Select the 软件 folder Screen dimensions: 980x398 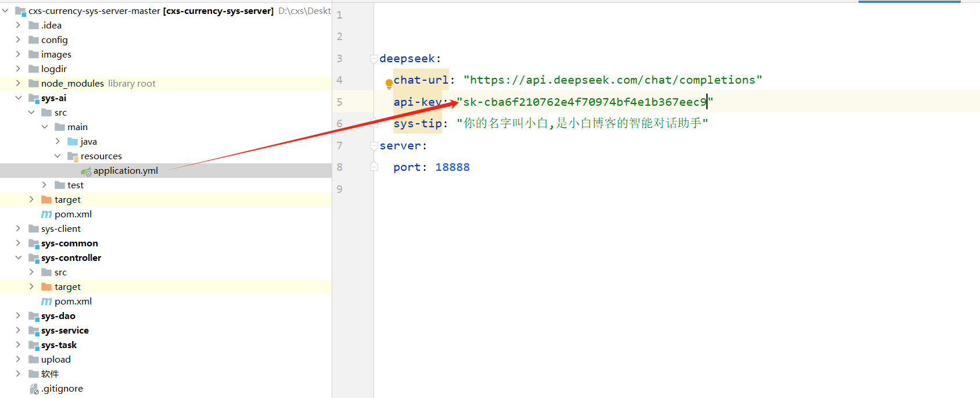click(x=50, y=374)
